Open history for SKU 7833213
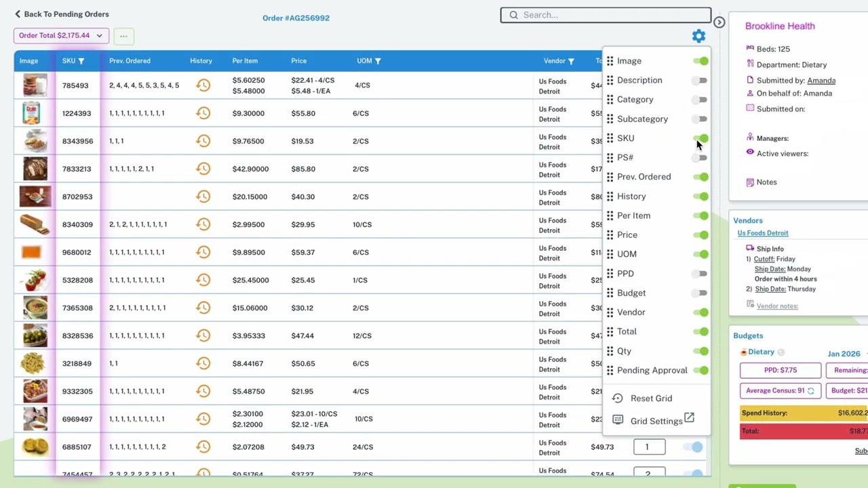868x488 pixels. pyautogui.click(x=203, y=169)
